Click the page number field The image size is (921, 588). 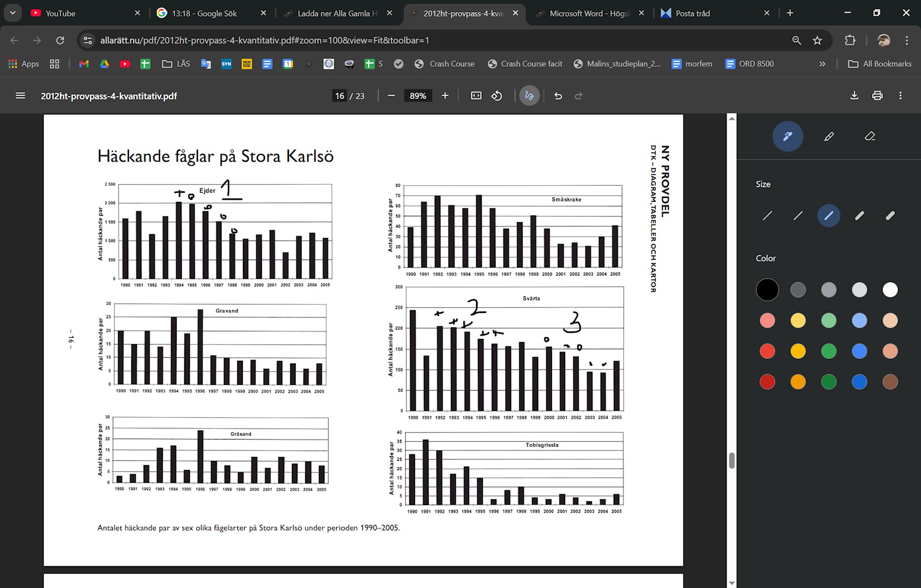click(340, 96)
